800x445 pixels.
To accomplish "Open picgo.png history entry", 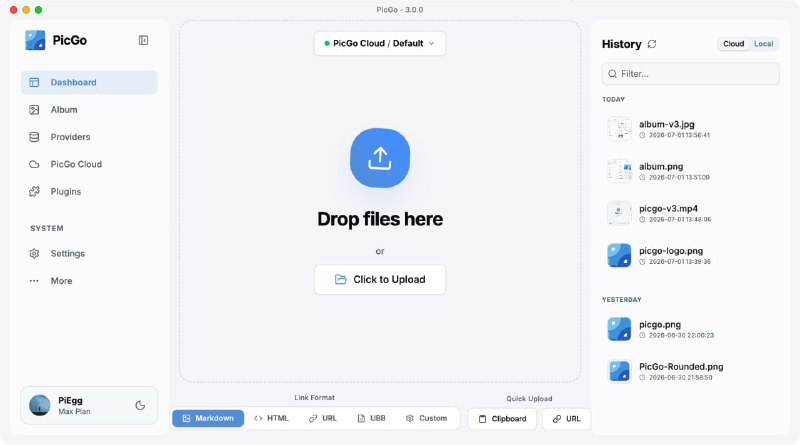I will (x=690, y=329).
